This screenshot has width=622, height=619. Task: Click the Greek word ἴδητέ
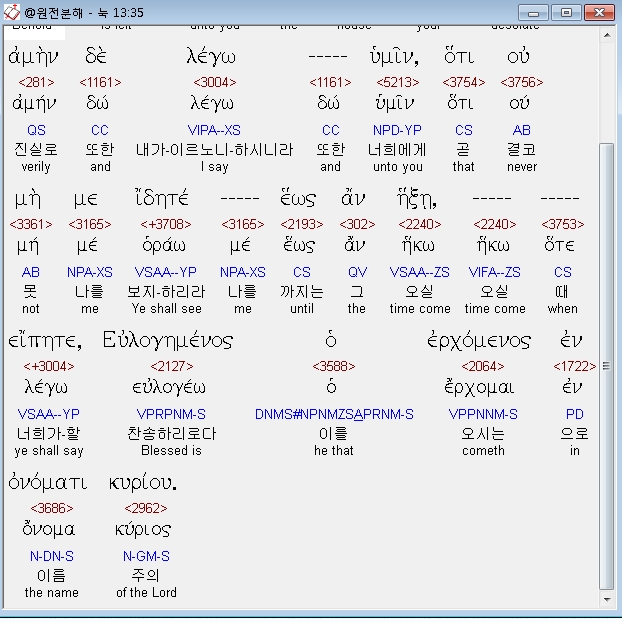point(162,198)
